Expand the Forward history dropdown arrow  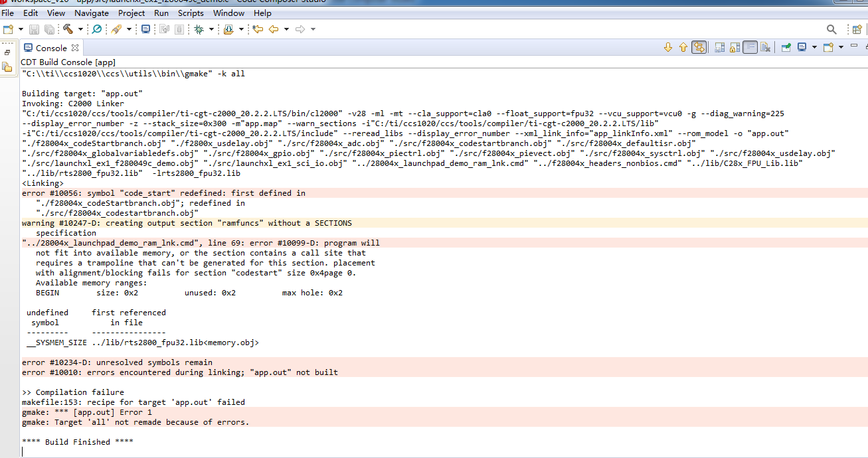[313, 29]
